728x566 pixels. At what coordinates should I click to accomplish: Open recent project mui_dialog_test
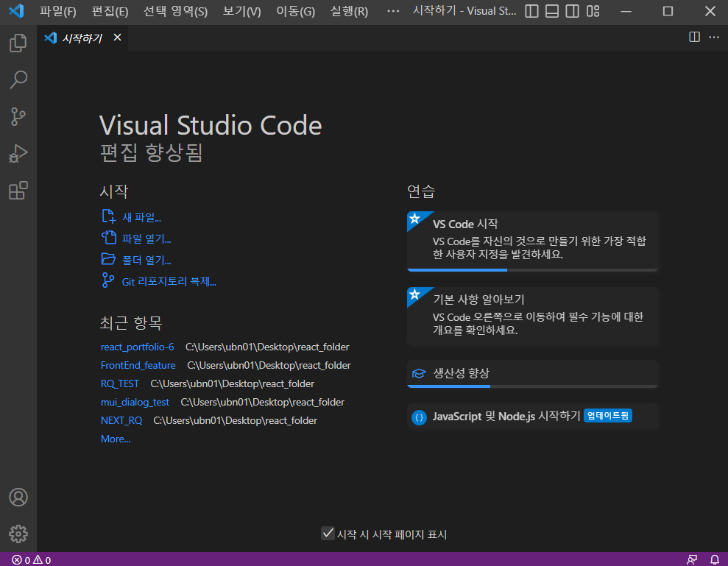click(135, 402)
